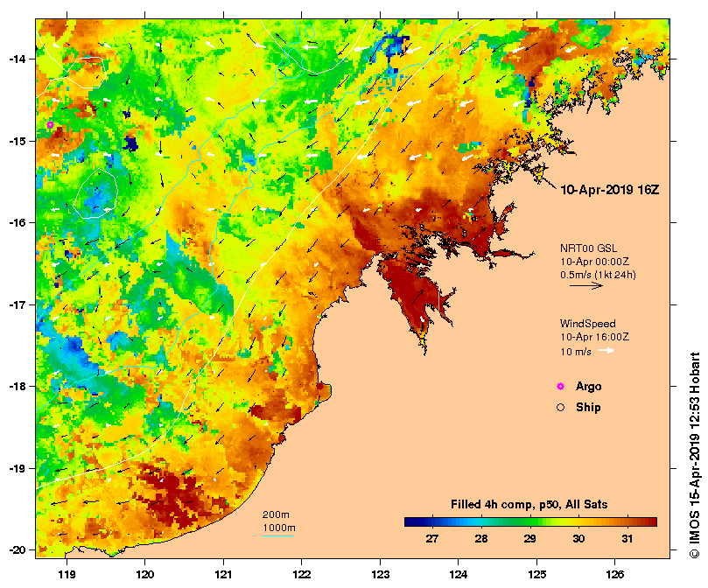Image resolution: width=708 pixels, height=588 pixels.
Task: Click the longitude label 119
Action: (x=67, y=575)
